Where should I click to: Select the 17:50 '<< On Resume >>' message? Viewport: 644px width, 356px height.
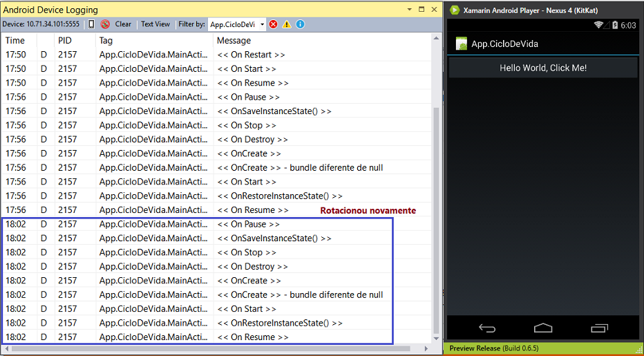[x=253, y=83]
